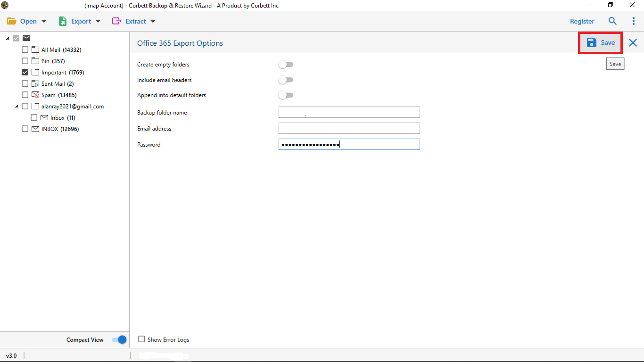
Task: Check the All Mail checkbox
Action: pos(25,49)
